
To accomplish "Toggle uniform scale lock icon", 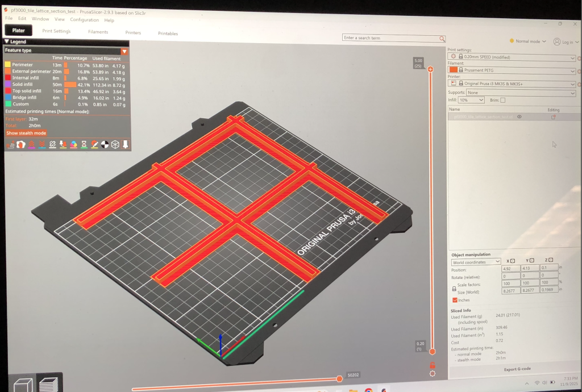I will click(x=454, y=289).
